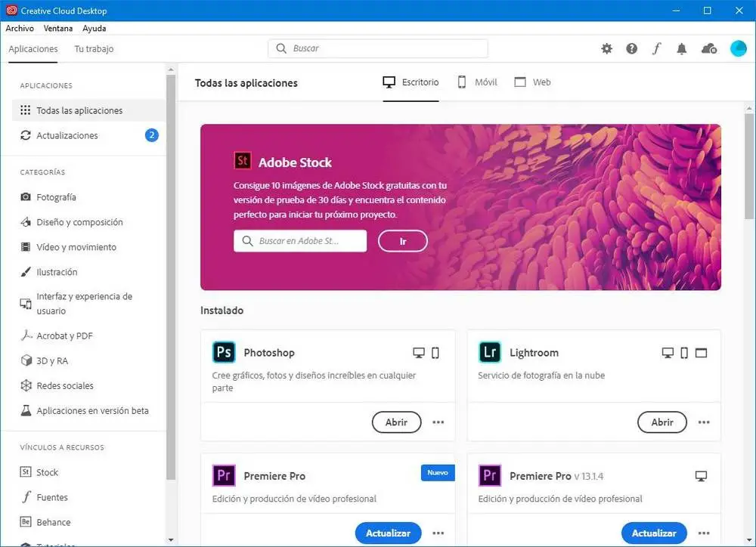Click the Photoshop Ps app icon
The width and height of the screenshot is (756, 547).
coord(224,352)
